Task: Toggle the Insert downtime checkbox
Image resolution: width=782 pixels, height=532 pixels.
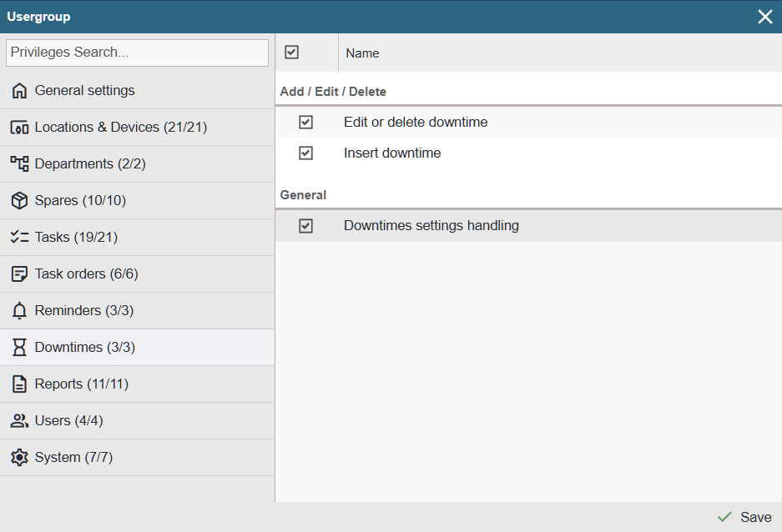Action: click(x=305, y=153)
